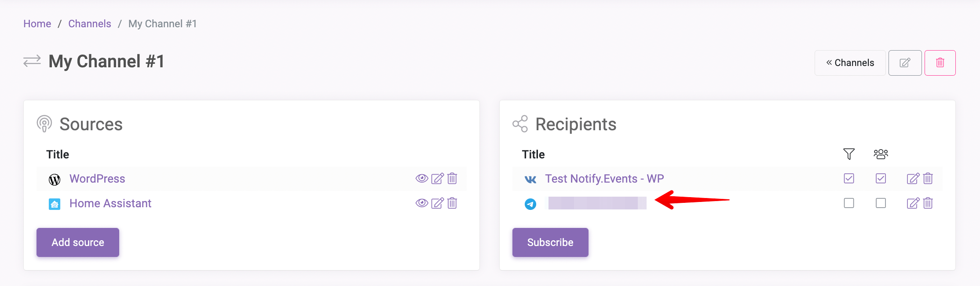Click the Add source button

point(77,242)
